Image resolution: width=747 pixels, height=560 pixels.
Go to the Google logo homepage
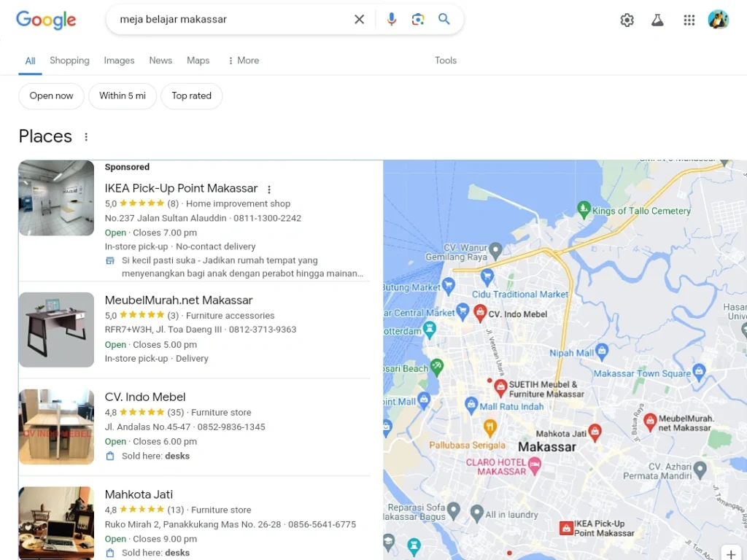(x=46, y=20)
